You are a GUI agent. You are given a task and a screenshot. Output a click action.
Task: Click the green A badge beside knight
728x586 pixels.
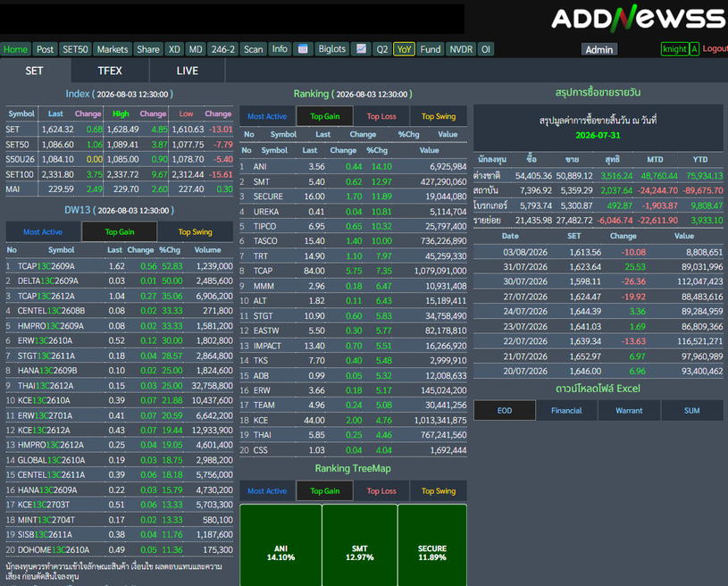click(x=695, y=49)
